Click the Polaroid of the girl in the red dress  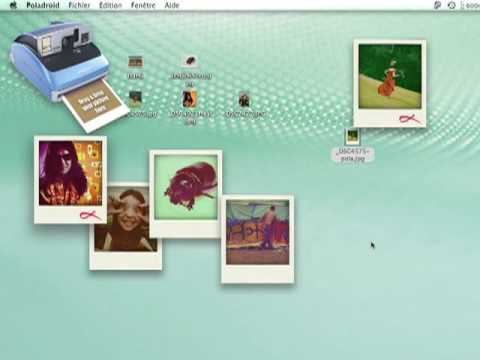390,83
